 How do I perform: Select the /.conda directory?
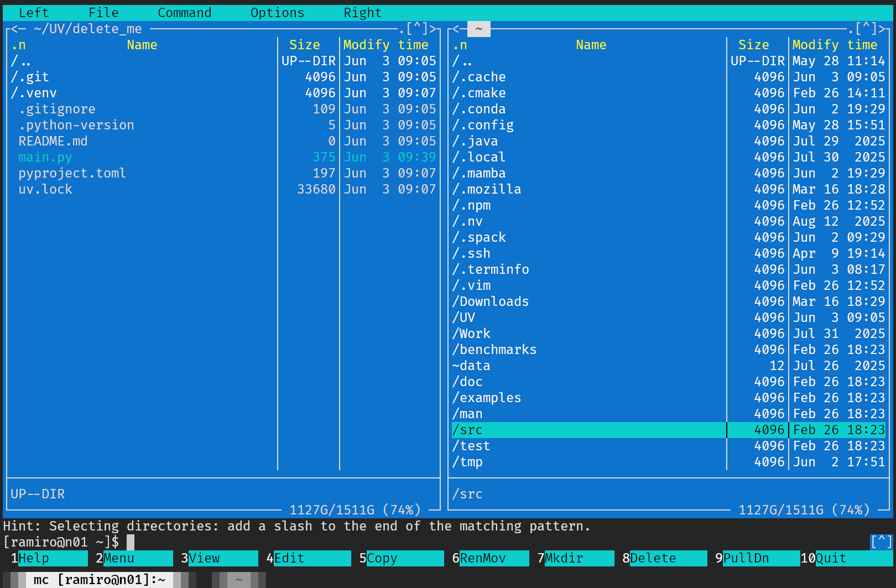[669, 109]
